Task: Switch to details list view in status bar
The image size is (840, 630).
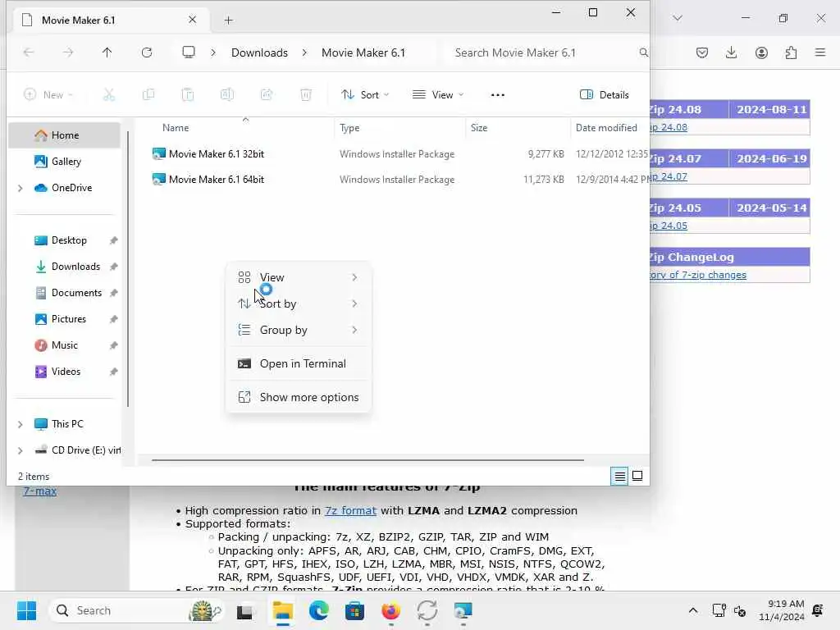Action: [x=620, y=476]
